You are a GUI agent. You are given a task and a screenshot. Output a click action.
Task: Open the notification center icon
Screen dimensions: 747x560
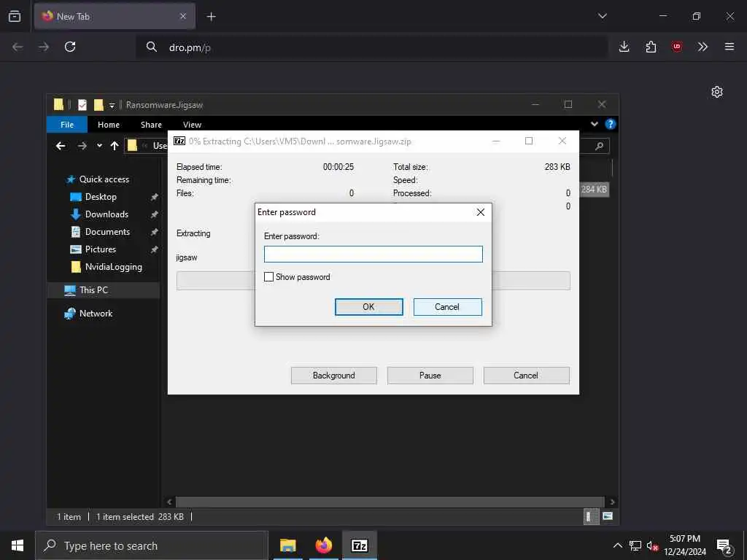tap(724, 545)
